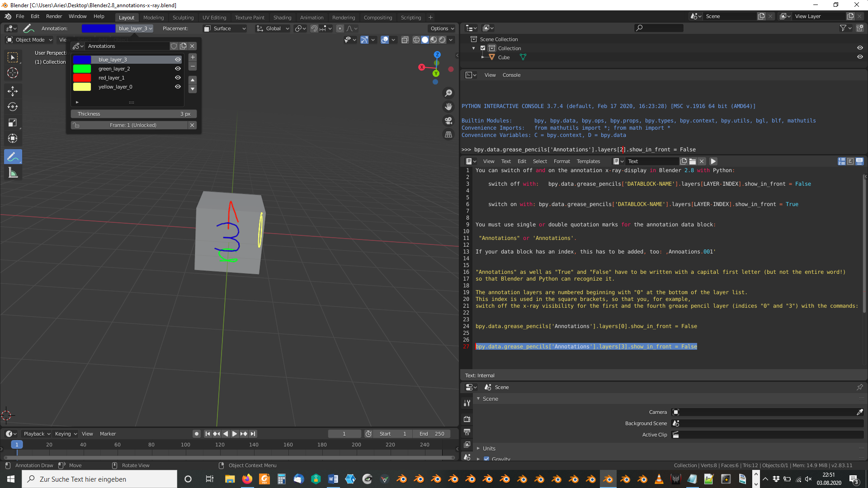Select the Measure tool below the Annotate tool
This screenshot has height=488, width=868.
click(x=13, y=173)
